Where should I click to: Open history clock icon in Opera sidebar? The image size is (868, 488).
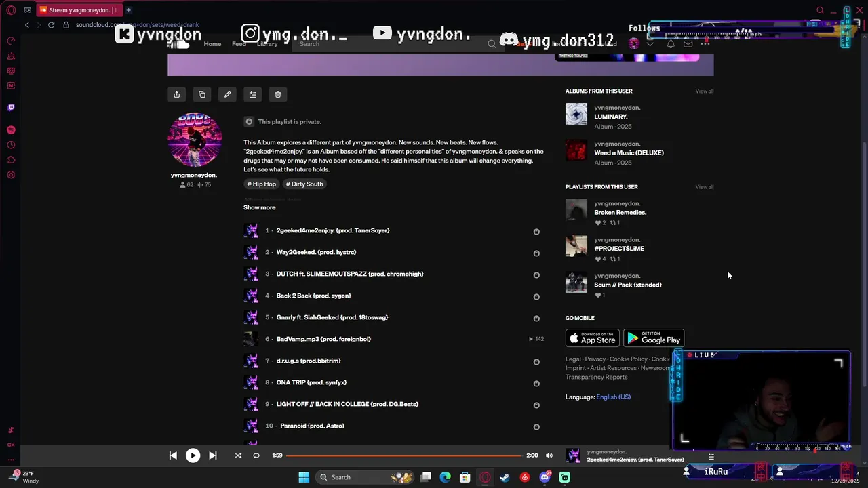tap(11, 145)
